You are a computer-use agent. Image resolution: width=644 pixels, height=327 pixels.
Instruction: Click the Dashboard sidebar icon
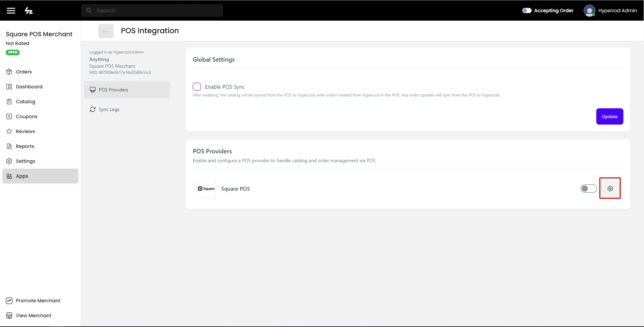click(9, 87)
